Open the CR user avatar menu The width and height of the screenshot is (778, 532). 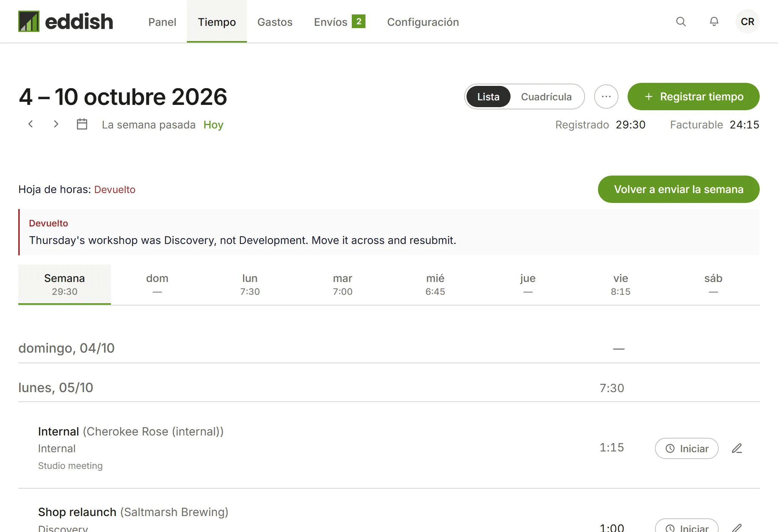pyautogui.click(x=747, y=22)
